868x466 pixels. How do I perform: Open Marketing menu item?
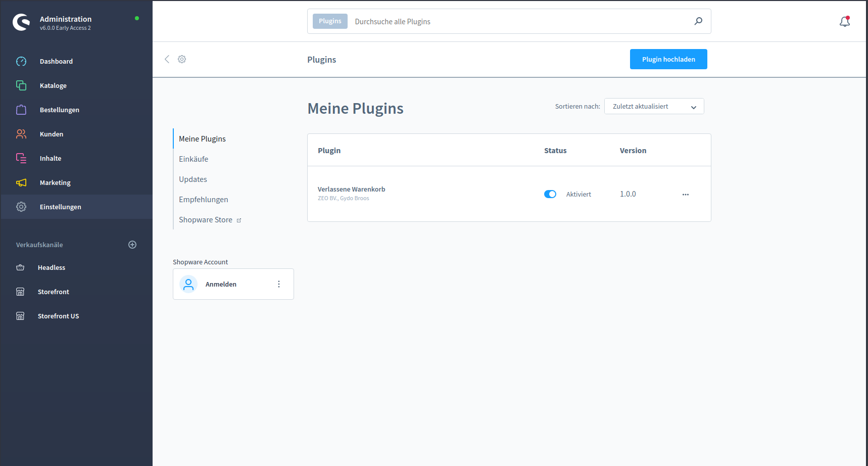[x=77, y=182]
